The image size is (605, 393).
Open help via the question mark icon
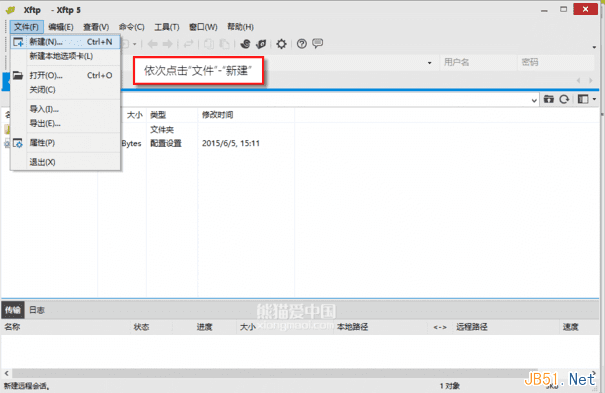pos(302,44)
